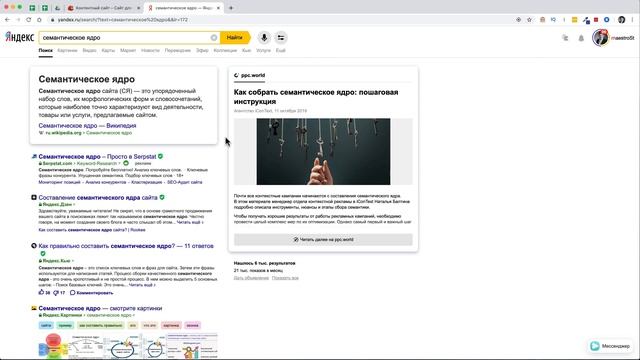Switch to Видео tab
Screen dimensions: 640x360
[89, 51]
